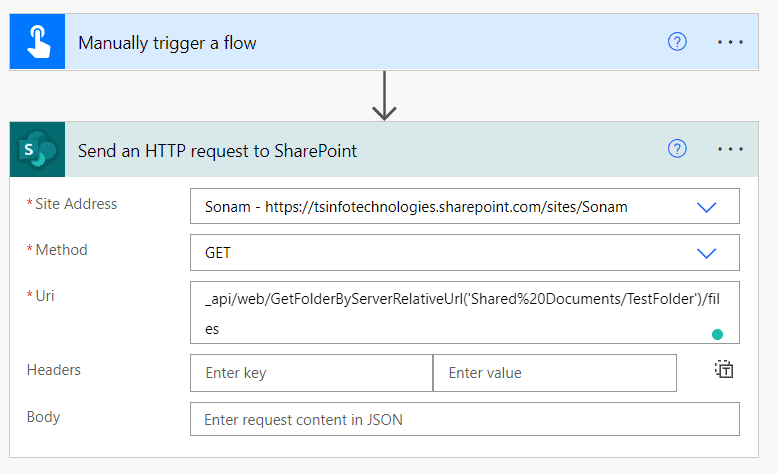Image resolution: width=777 pixels, height=474 pixels.
Task: Open help for Manually trigger a flow
Action: 677,42
